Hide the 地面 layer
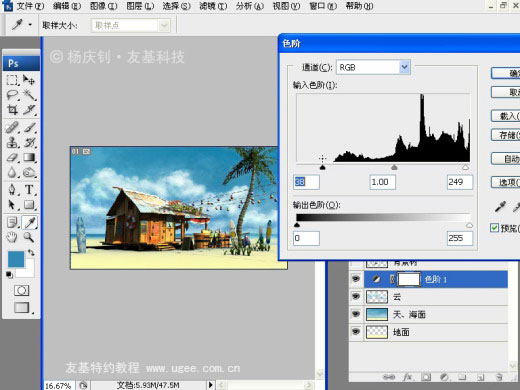Image resolution: width=520 pixels, height=390 pixels. tap(356, 332)
